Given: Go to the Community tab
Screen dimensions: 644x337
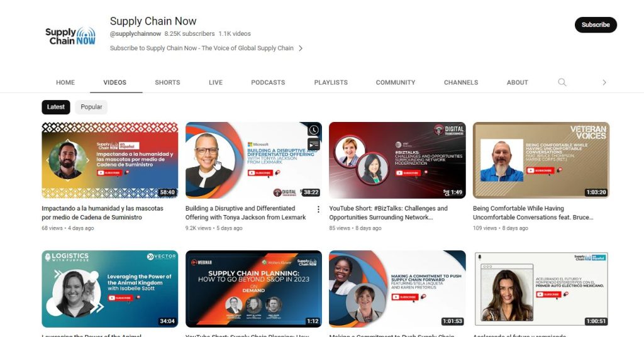Looking at the screenshot, I should (x=396, y=82).
